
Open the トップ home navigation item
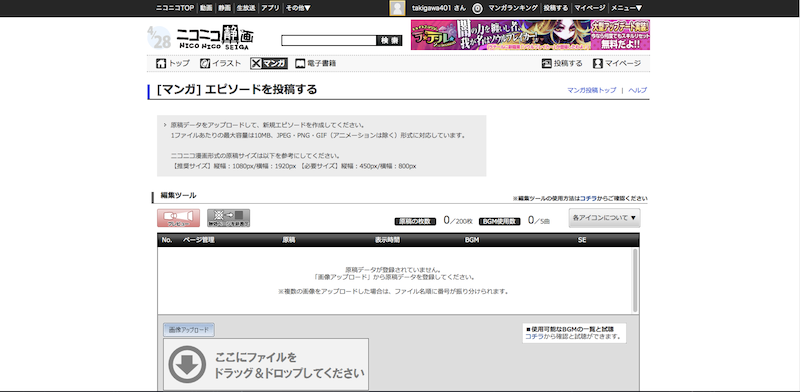172,63
